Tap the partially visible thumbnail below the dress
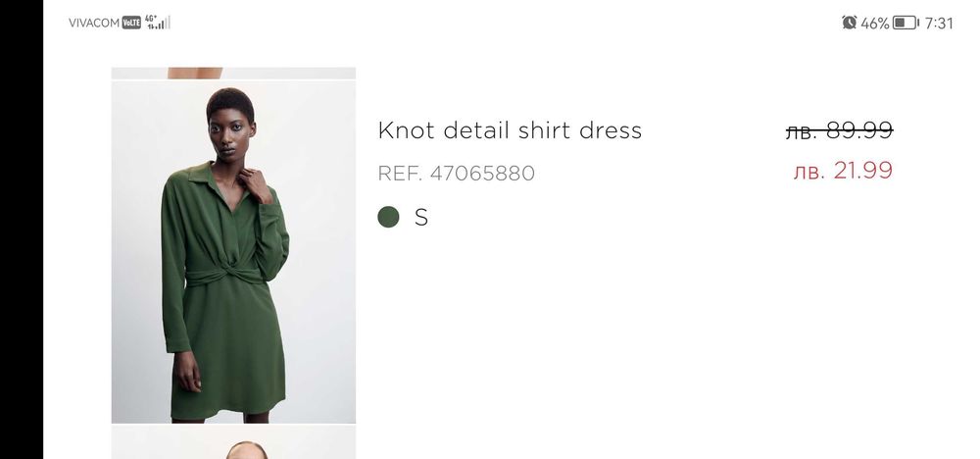 click(x=234, y=442)
